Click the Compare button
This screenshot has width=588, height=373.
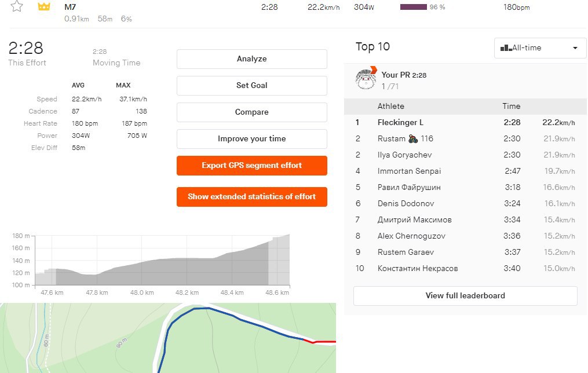point(251,112)
